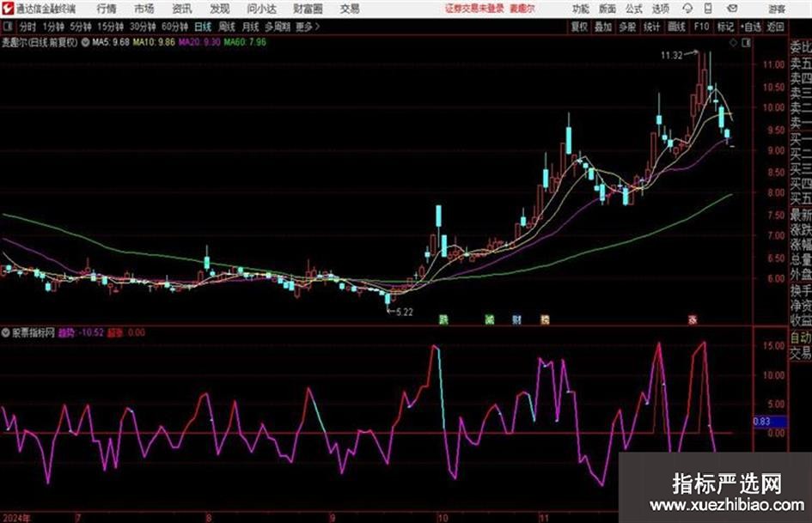Click the 自动 auto label in sidebar
Image resolution: width=812 pixels, height=523 pixels.
801,338
